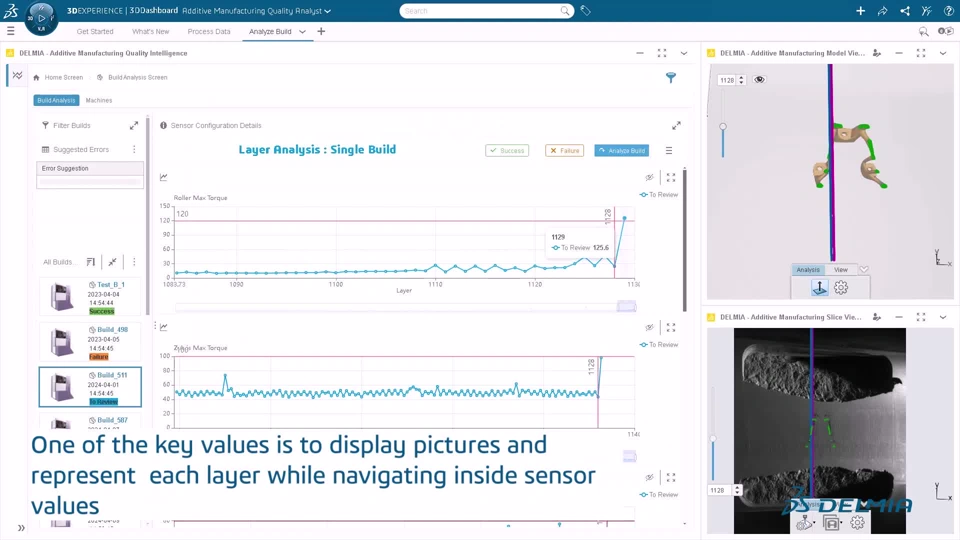Click the blue filter funnel icon
This screenshot has height=540, width=960.
point(671,77)
